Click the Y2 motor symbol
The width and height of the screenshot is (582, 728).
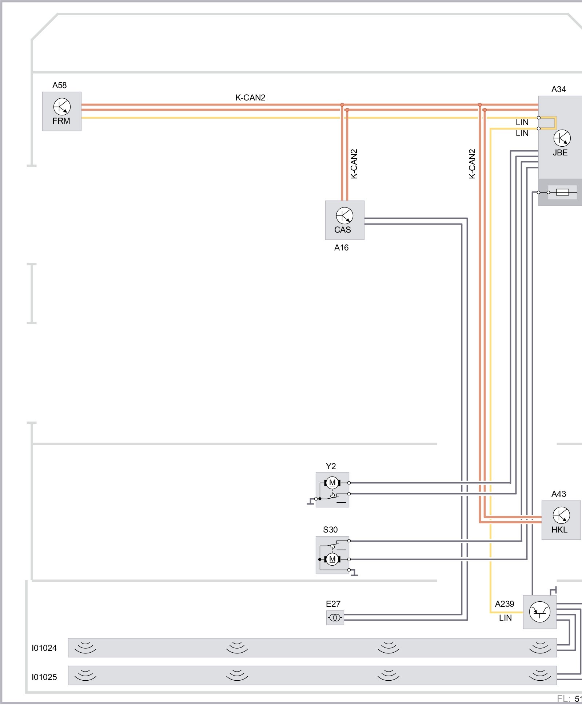(x=332, y=483)
